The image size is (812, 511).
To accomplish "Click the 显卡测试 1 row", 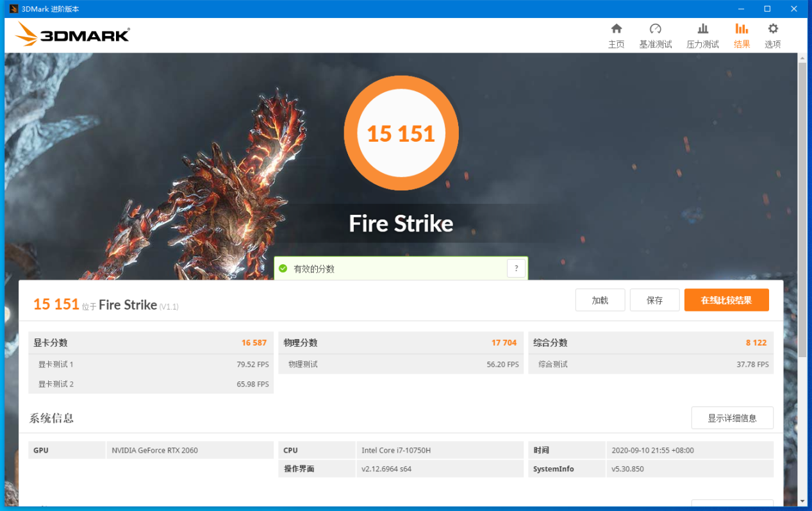I will [151, 364].
